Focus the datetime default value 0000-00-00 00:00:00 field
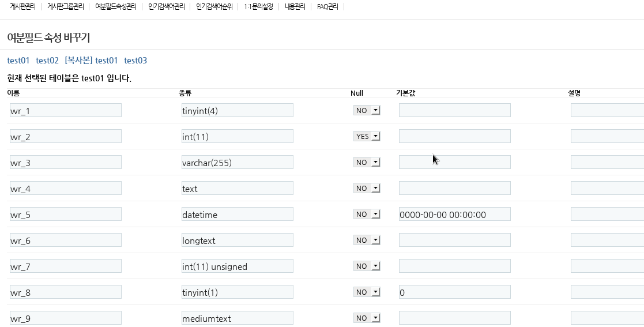Viewport: 644px width, 327px height. (x=454, y=215)
